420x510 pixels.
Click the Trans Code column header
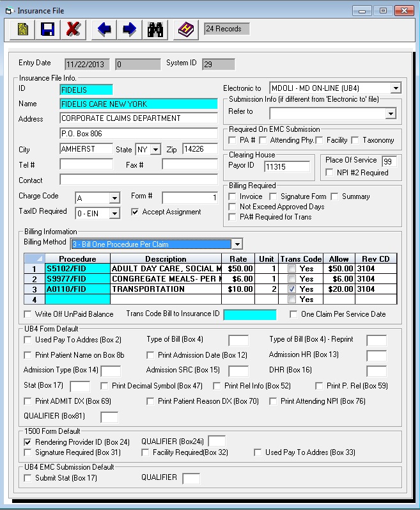tap(301, 259)
